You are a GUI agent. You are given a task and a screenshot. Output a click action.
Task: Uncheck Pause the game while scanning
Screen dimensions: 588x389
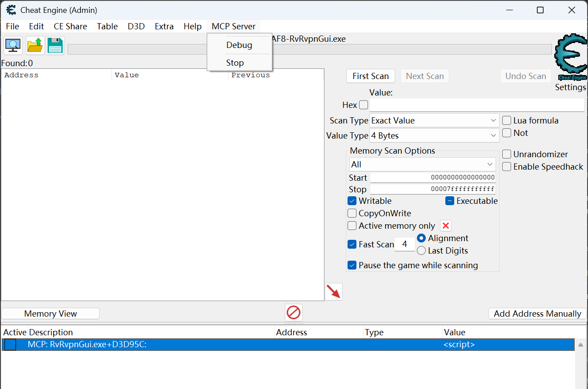point(352,265)
